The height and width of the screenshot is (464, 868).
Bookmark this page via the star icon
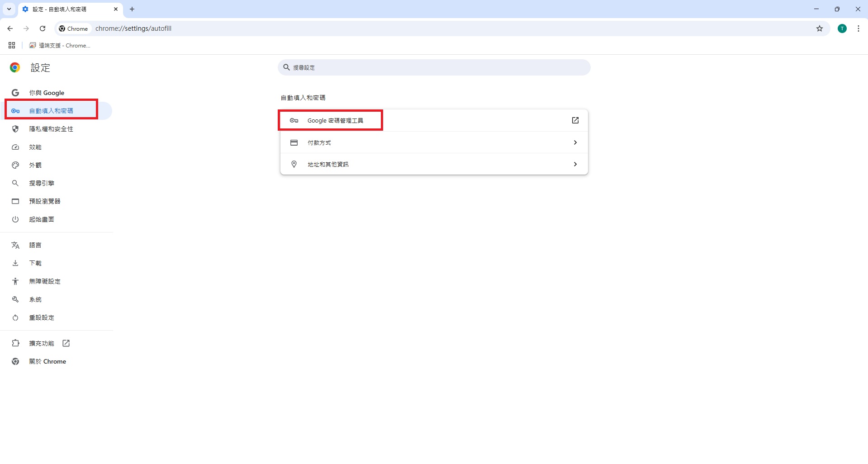click(x=820, y=28)
